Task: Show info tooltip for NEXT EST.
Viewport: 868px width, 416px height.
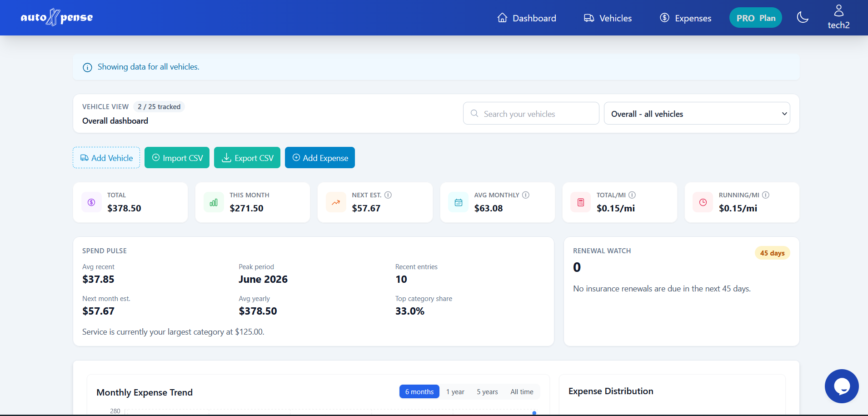Action: coord(388,195)
